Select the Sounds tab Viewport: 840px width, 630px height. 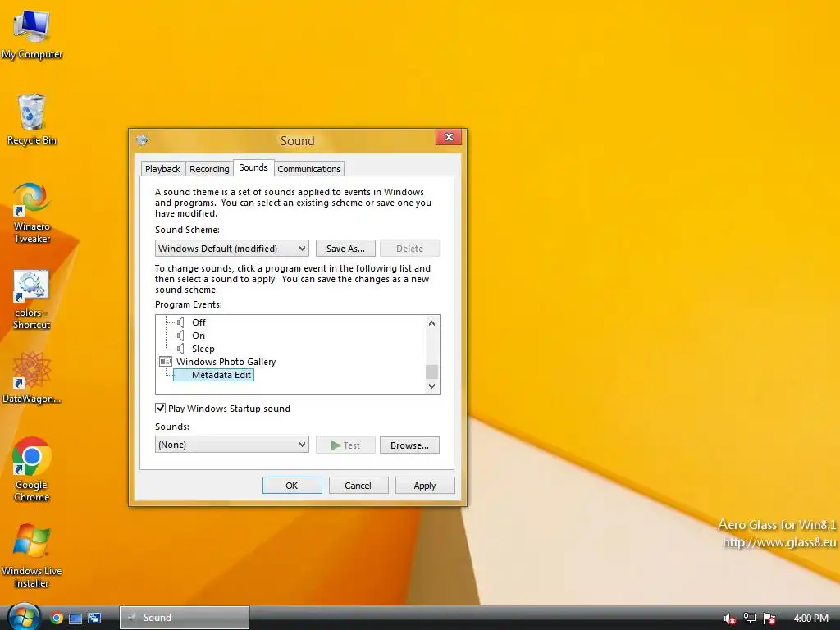[x=253, y=167]
